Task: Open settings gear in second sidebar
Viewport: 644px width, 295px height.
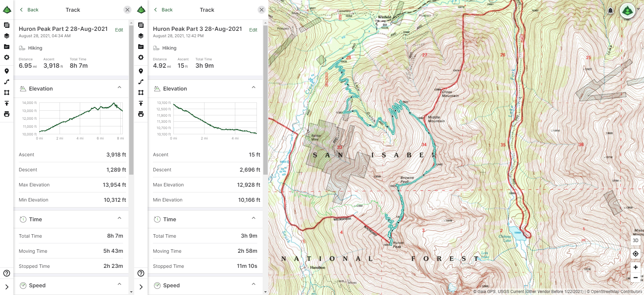Action: pos(141,57)
